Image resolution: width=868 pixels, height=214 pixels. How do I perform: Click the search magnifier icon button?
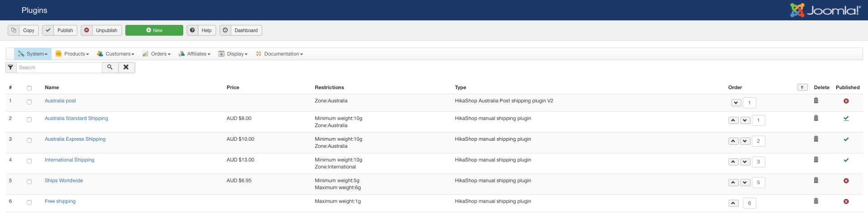pos(110,67)
